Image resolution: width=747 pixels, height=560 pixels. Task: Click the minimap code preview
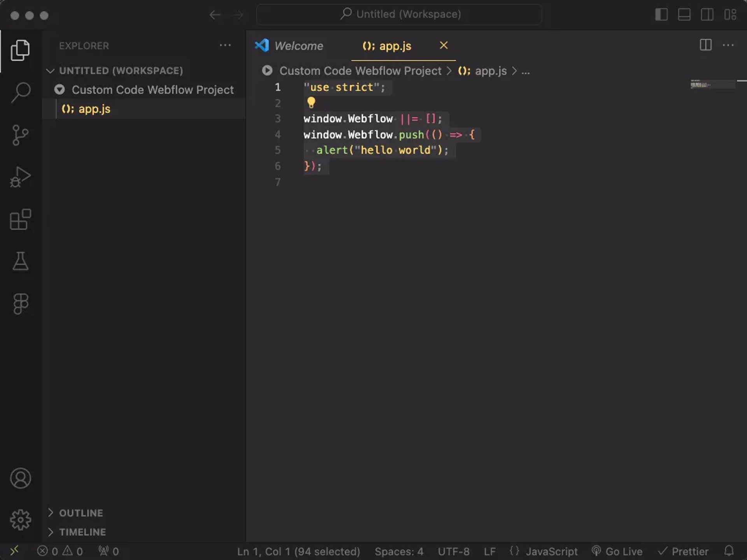[713, 84]
